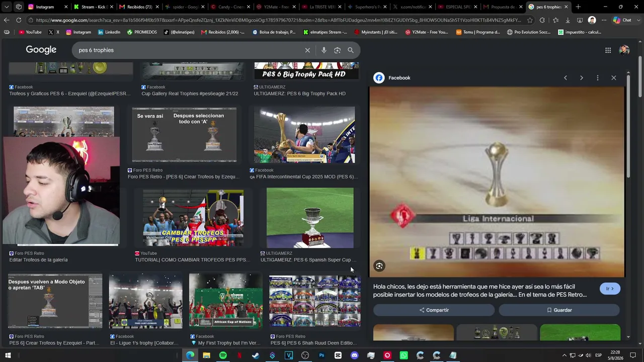Open Google Lens image search

click(x=337, y=50)
